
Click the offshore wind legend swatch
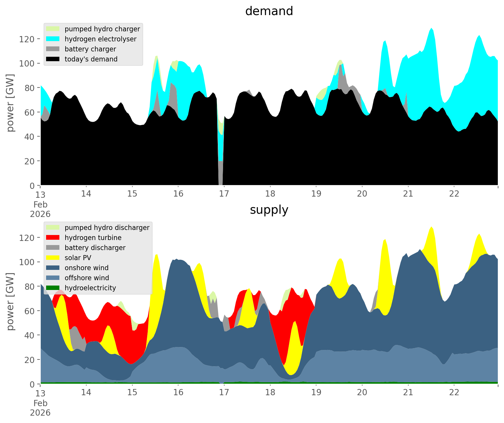(x=53, y=278)
